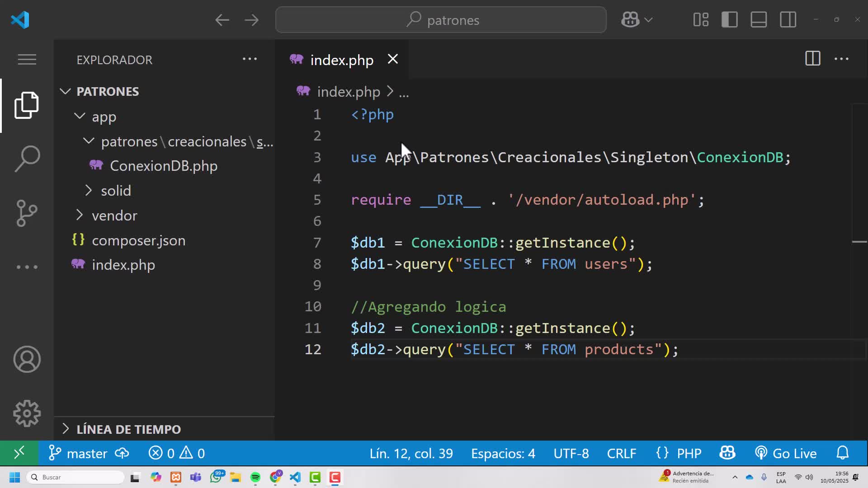Open Spotify from the taskbar
Screen dimensions: 868x488
tap(255, 477)
